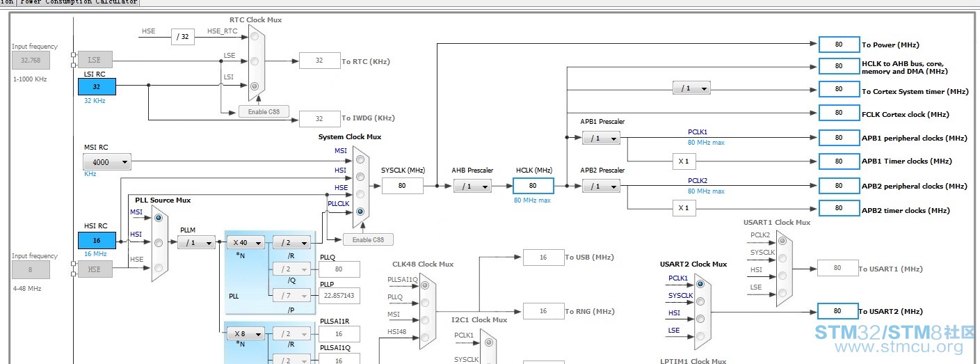The width and height of the screenshot is (980, 364).
Task: Select MSI in PLL Source Mux
Action: tap(159, 217)
